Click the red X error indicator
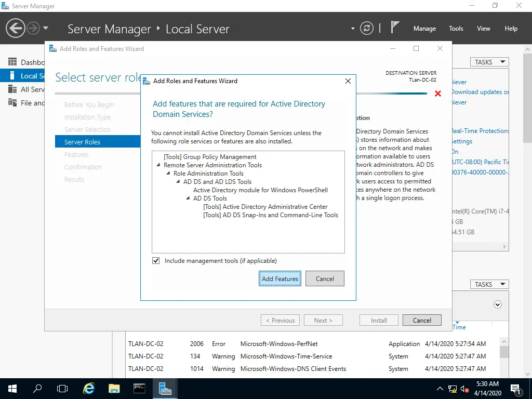532x399 pixels. [x=438, y=94]
